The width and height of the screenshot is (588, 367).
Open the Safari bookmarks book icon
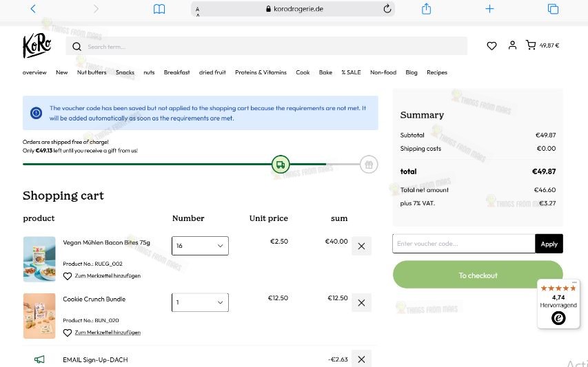point(159,9)
